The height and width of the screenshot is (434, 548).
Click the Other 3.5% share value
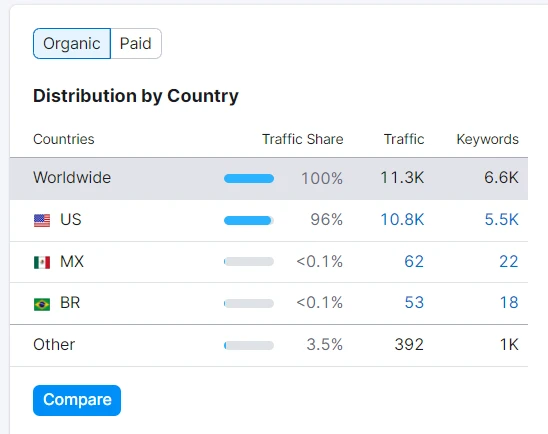pyautogui.click(x=325, y=345)
